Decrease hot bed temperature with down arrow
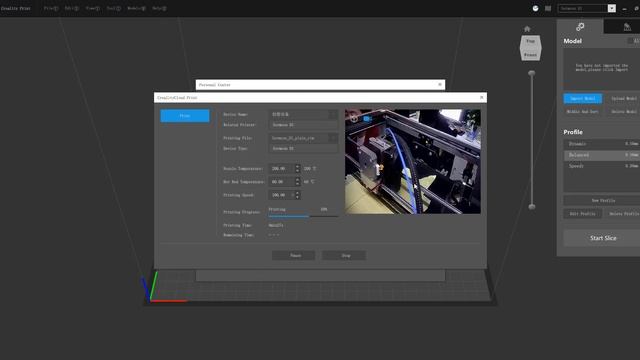Screen dimensions: 640x360 [x=298, y=184]
